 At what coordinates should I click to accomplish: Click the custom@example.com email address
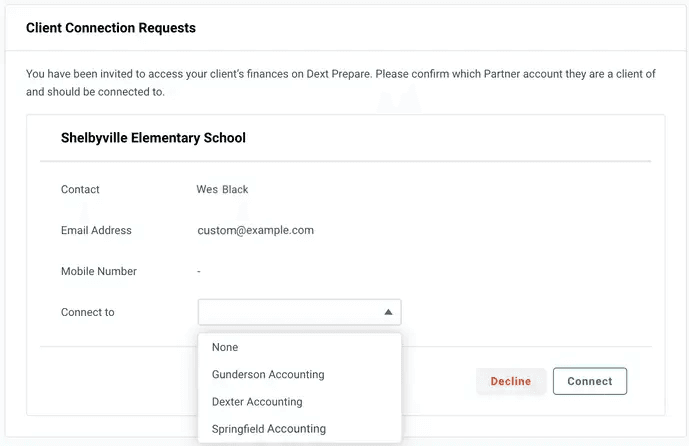(256, 230)
